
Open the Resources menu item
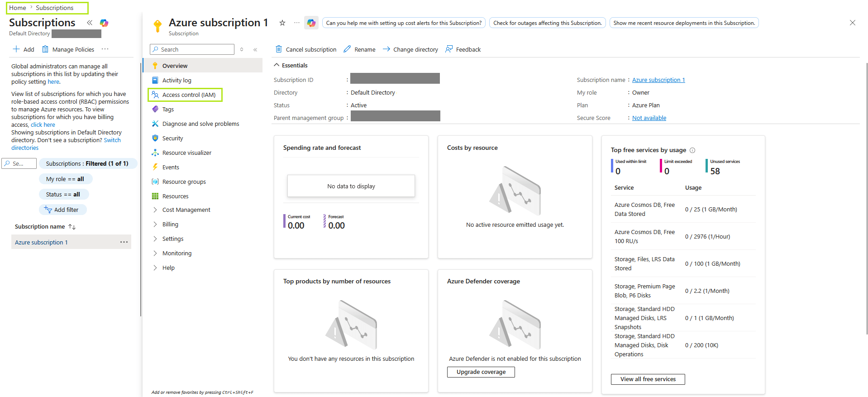pos(203,196)
